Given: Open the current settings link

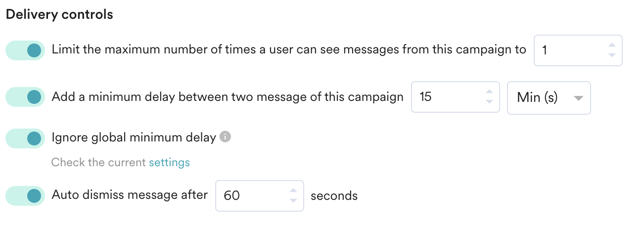Looking at the screenshot, I should tap(169, 162).
